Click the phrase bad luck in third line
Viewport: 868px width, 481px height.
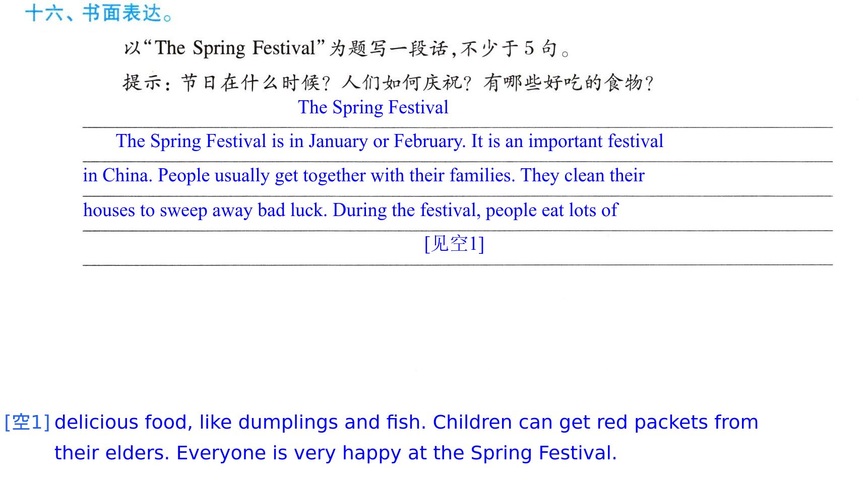pyautogui.click(x=292, y=210)
